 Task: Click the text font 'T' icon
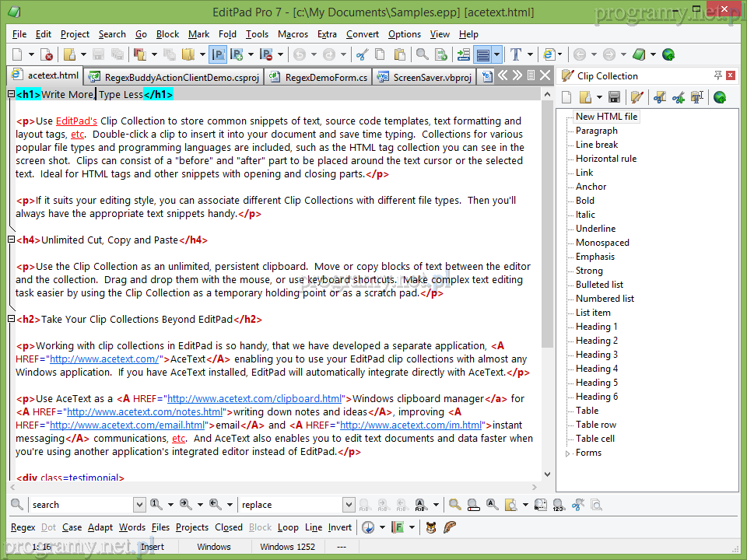[x=515, y=54]
